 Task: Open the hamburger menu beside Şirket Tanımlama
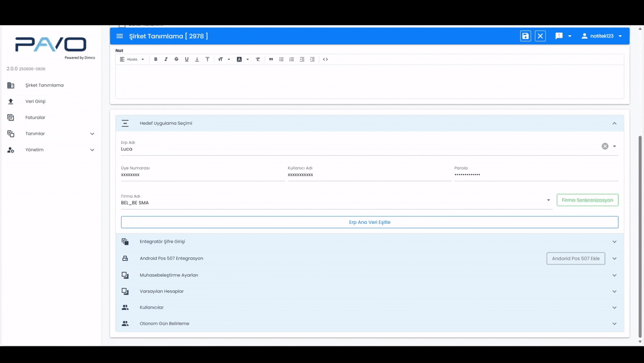[x=120, y=36]
